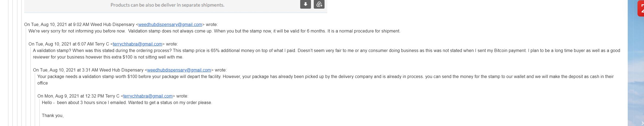Select the 6:07 AM Terry C header line
This screenshot has height=126, width=644.
(x=103, y=44)
